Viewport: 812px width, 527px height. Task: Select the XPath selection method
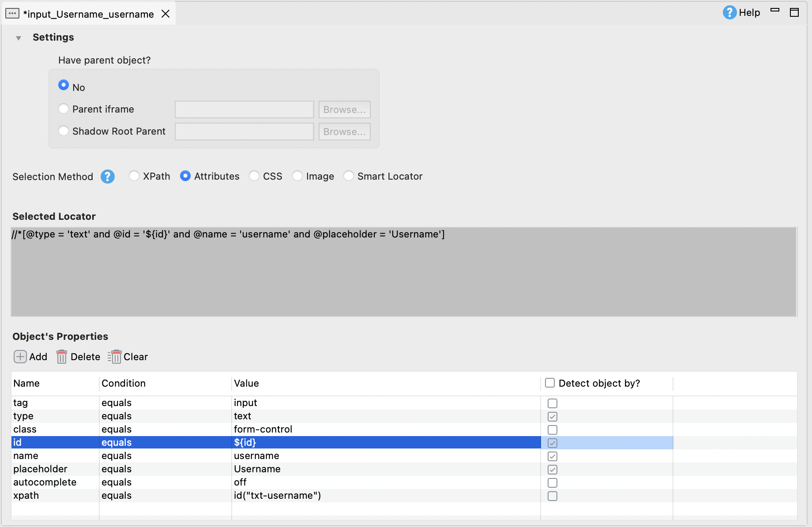(x=134, y=176)
